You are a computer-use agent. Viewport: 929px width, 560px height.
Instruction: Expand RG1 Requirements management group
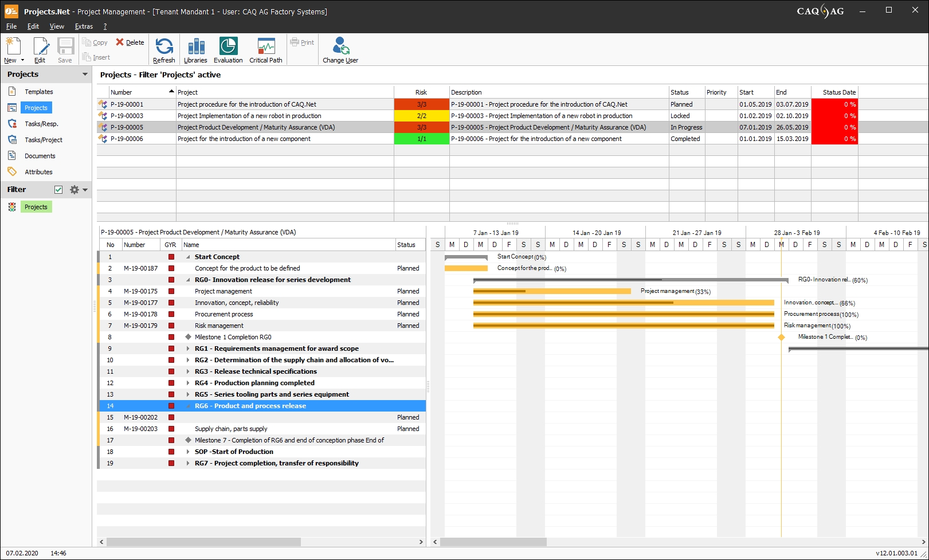pos(188,348)
